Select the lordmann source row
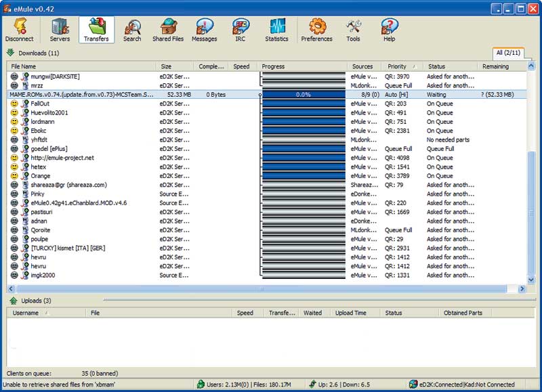 pyautogui.click(x=267, y=122)
